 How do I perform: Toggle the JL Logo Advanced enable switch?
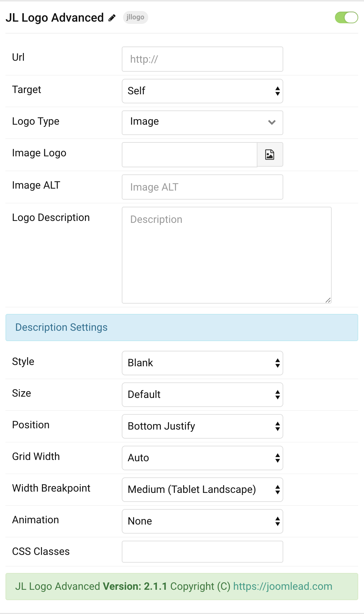346,17
